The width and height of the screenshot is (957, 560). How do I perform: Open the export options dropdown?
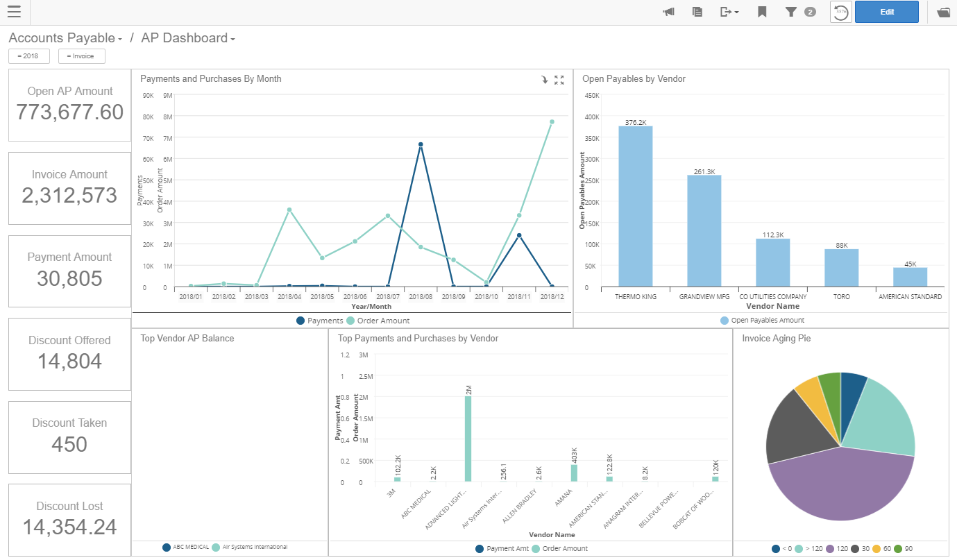pyautogui.click(x=729, y=12)
